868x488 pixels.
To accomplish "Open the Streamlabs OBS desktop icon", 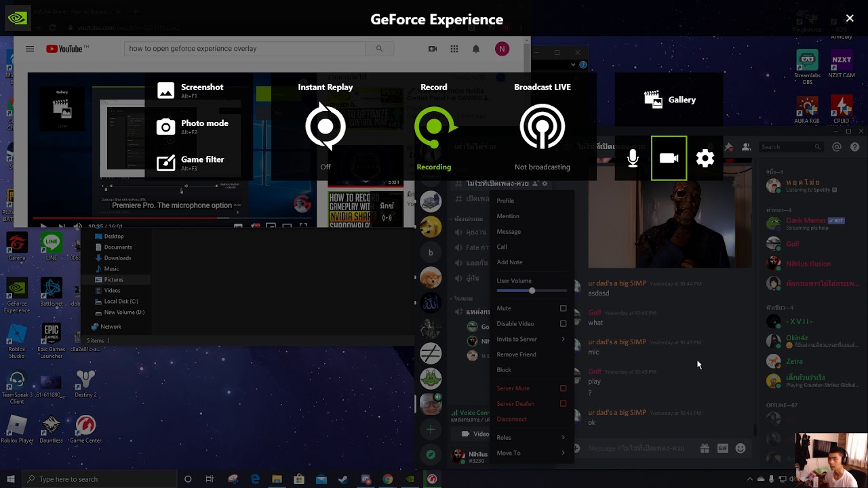I will [807, 66].
